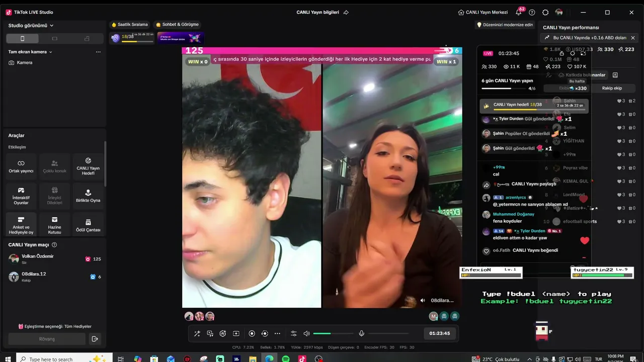Select the landscape layout view
This screenshot has width=644, height=362.
point(54,39)
